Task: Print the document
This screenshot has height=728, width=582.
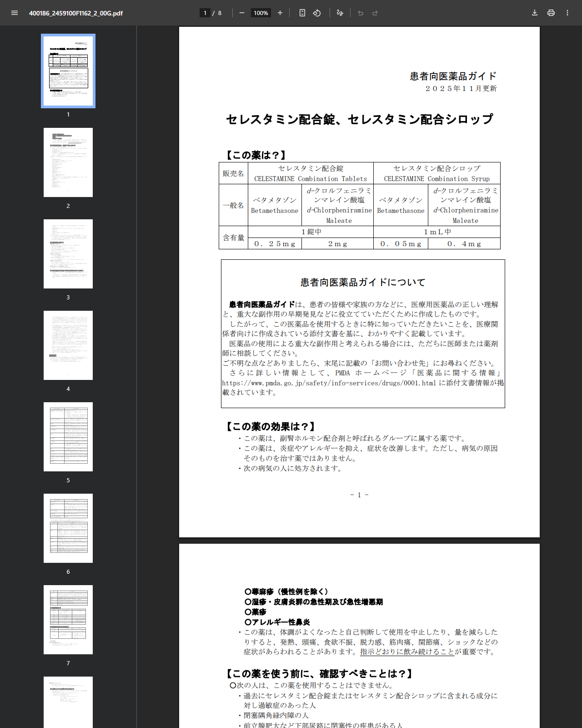Action: tap(551, 13)
